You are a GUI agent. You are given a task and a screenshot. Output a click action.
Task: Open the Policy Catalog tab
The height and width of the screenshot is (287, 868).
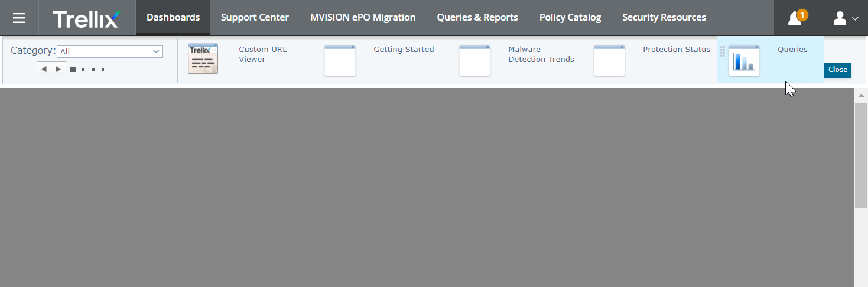point(570,18)
